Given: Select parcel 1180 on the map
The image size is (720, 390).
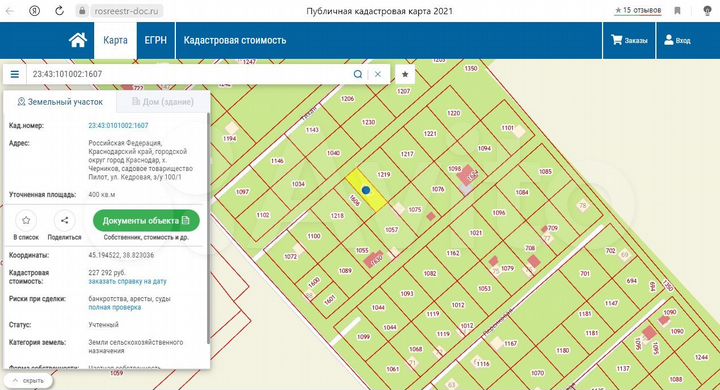Looking at the screenshot, I should [562, 350].
